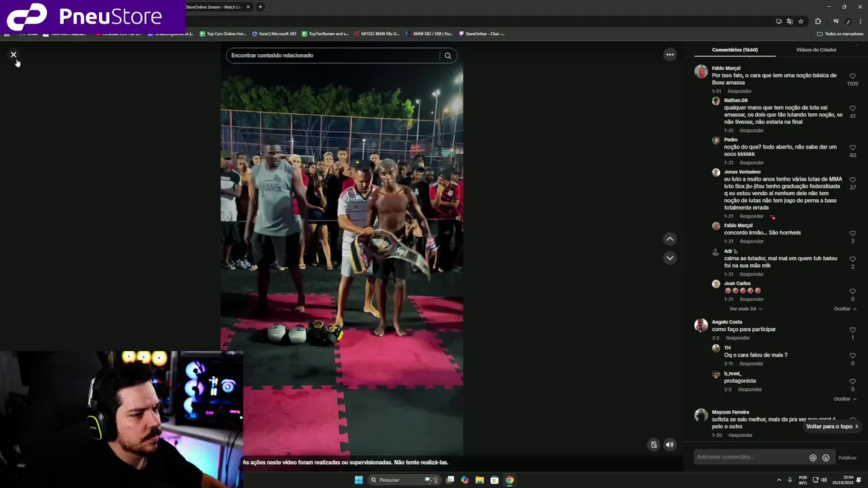Open Fabio Marçal's profile avatar on top comment
Screen dimensions: 868x488
[x=701, y=72]
